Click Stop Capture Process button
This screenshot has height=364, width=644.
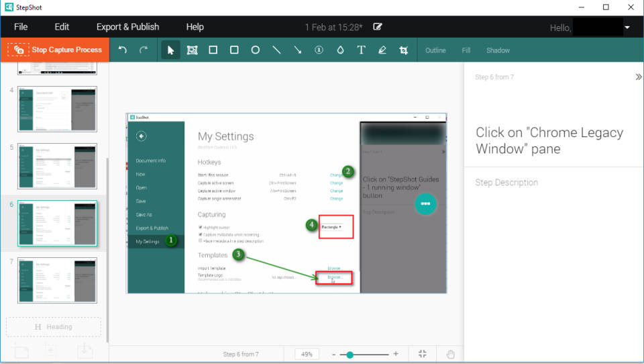(55, 50)
